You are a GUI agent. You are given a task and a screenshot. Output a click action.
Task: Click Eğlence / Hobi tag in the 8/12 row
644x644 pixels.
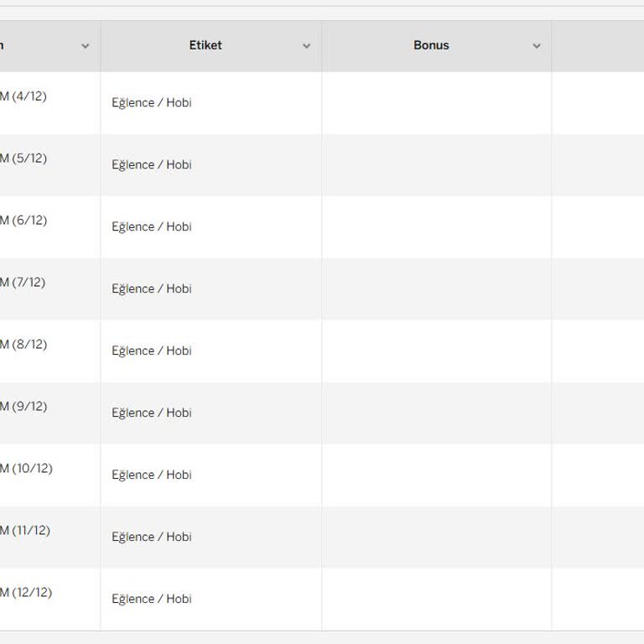(152, 351)
